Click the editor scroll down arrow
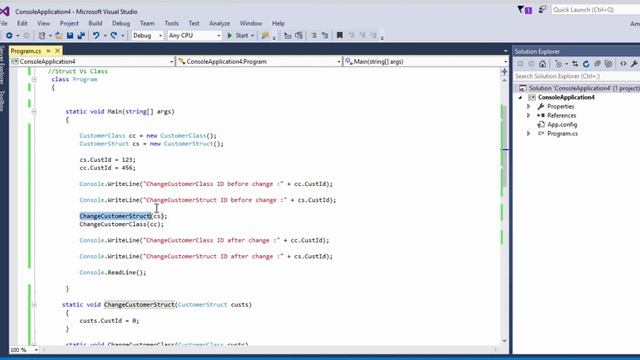Image resolution: width=640 pixels, height=360 pixels. pyautogui.click(x=504, y=341)
